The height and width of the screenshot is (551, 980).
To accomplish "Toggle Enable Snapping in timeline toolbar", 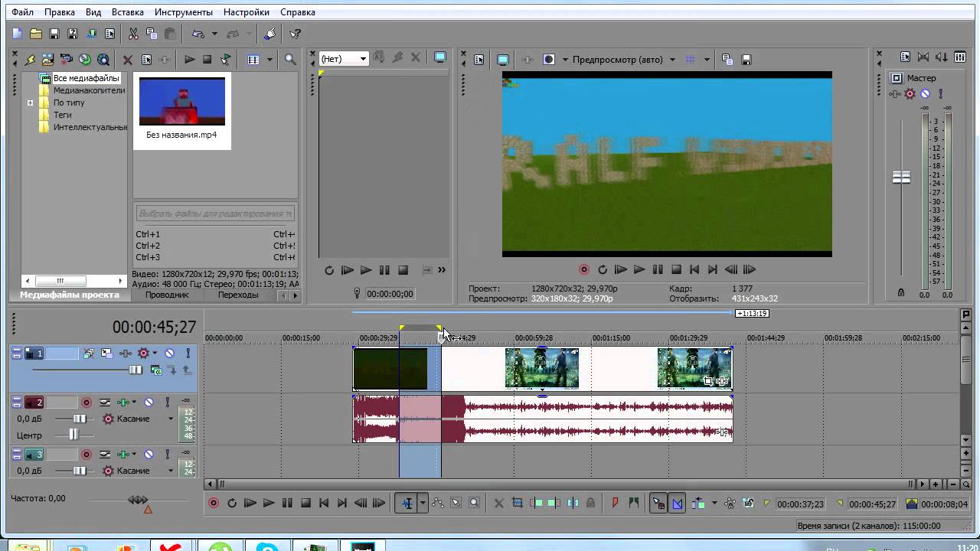I will pyautogui.click(x=658, y=503).
